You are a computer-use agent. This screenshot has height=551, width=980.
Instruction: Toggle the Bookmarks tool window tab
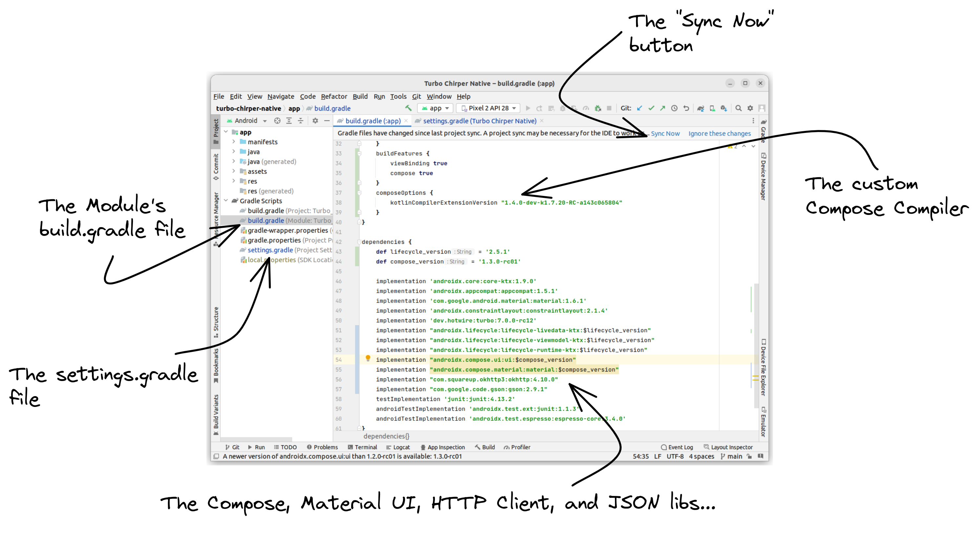216,366
